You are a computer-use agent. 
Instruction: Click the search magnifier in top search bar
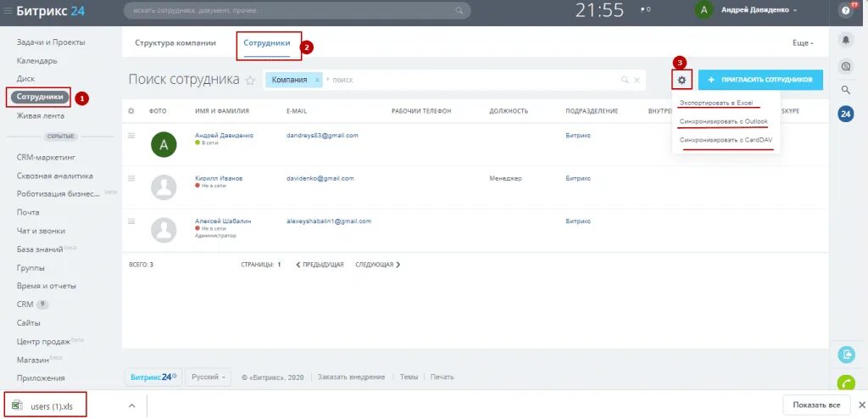click(x=459, y=10)
